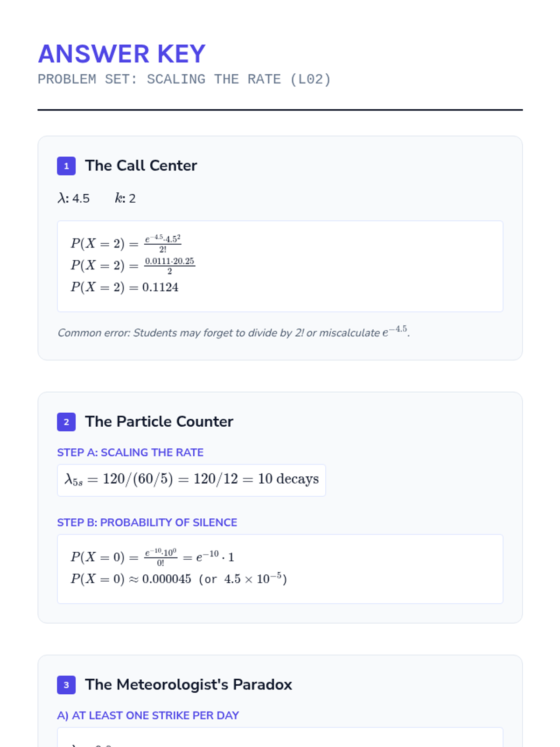Click the e^-4.5 fraction formula line

pyautogui.click(x=126, y=243)
